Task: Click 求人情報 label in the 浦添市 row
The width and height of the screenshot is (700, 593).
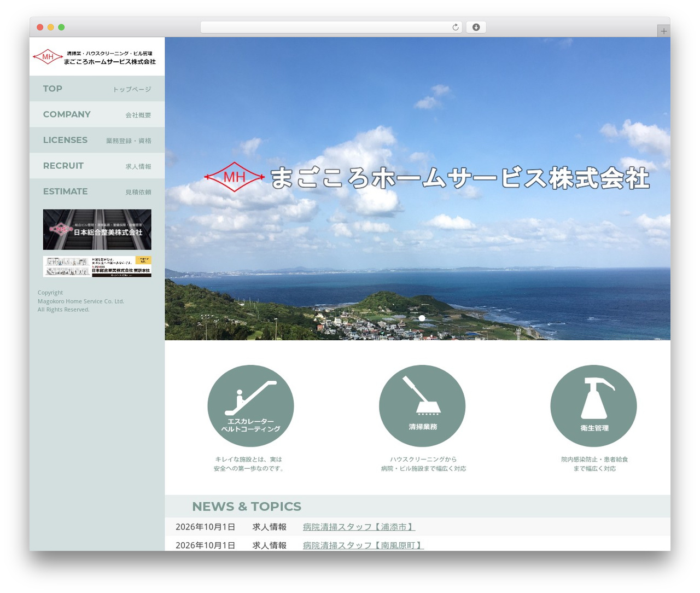Action: pos(270,527)
